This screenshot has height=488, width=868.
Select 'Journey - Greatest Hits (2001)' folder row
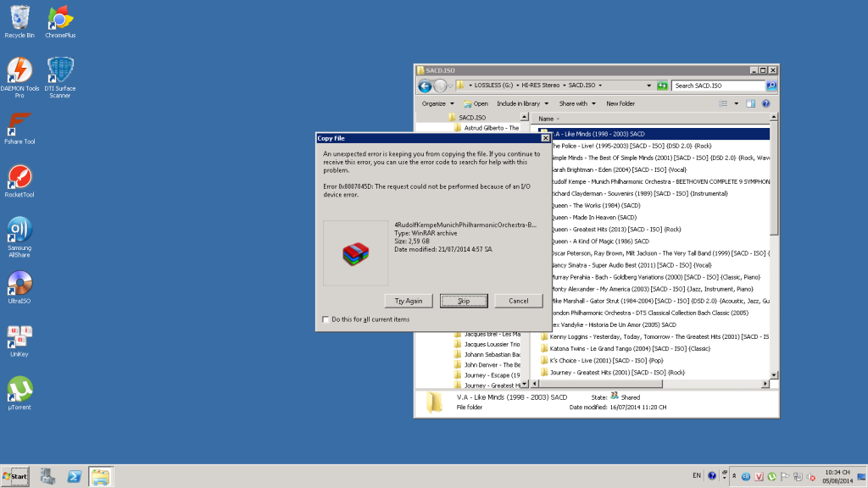617,373
